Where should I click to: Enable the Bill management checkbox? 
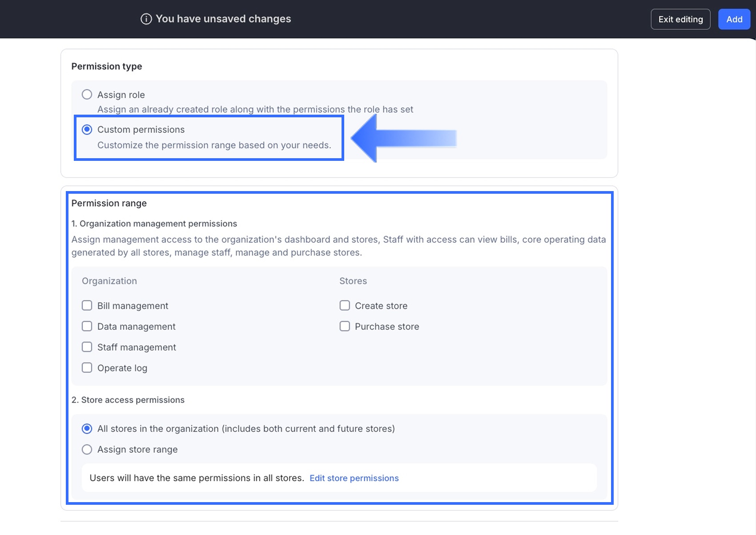coord(87,306)
